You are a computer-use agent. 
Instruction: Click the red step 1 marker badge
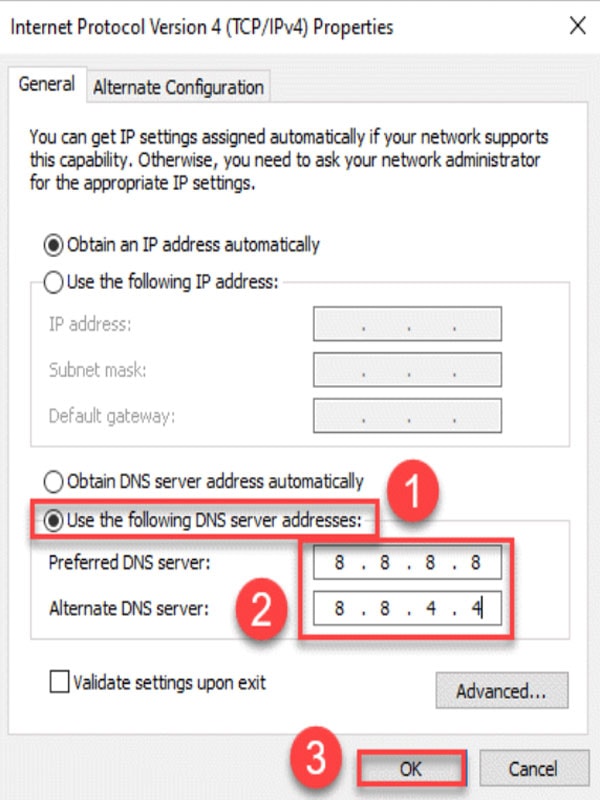point(412,490)
